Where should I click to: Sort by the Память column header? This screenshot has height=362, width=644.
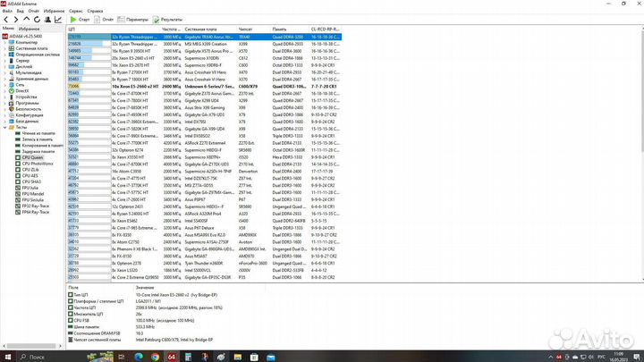[x=290, y=29]
